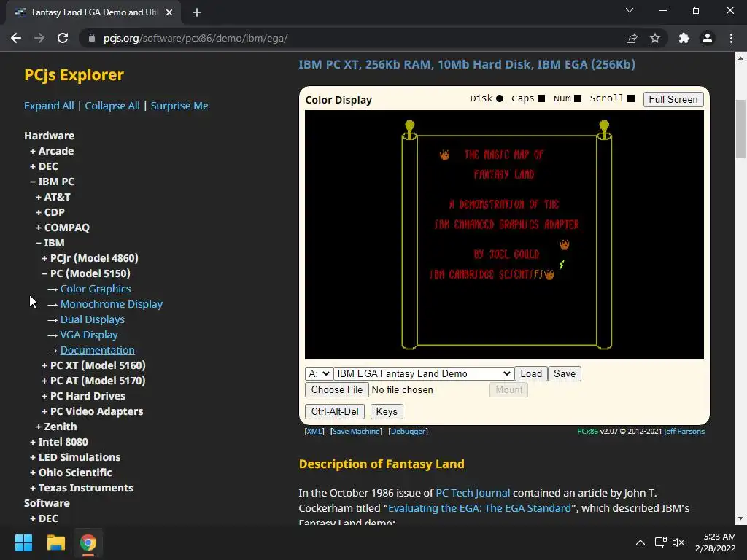Open the Jeff Parsons link
Viewport: 747px width, 560px height.
coord(684,432)
